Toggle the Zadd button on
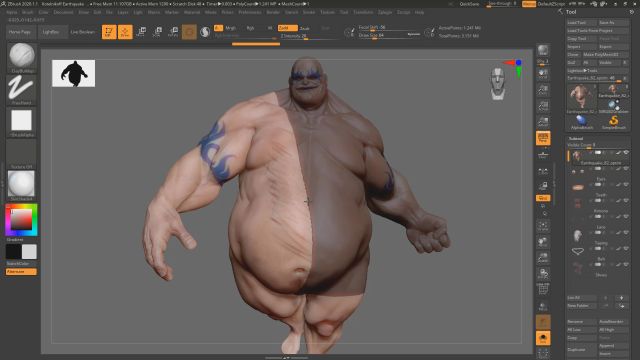This screenshot has width=640, height=360. [x=287, y=28]
